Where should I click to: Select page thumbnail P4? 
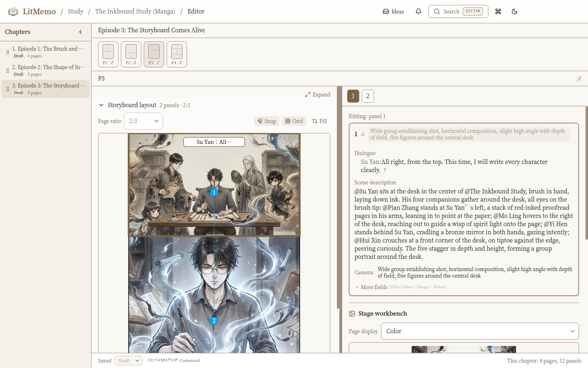(x=177, y=54)
